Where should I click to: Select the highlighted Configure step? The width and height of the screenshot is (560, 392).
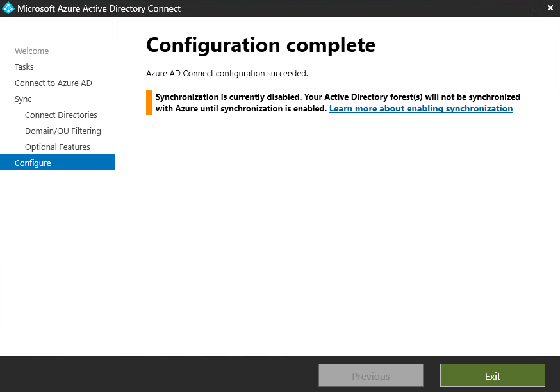33,163
